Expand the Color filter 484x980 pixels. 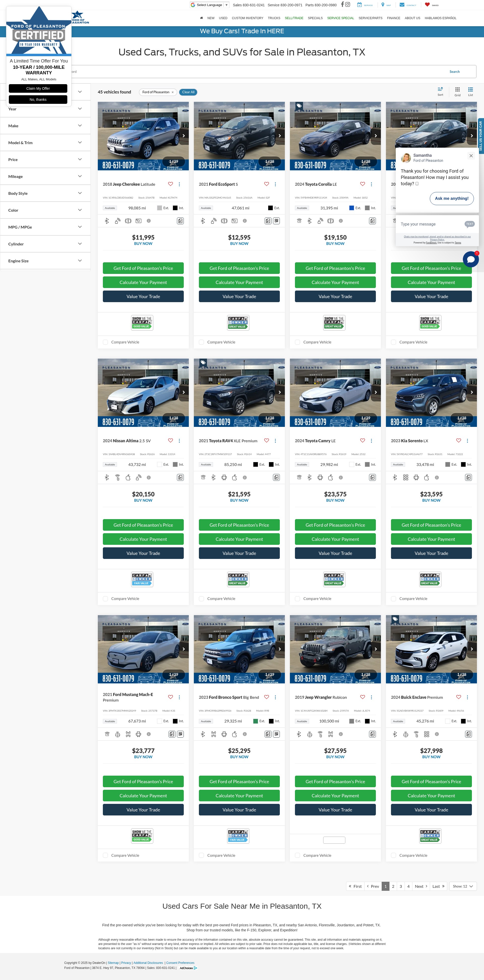45,210
